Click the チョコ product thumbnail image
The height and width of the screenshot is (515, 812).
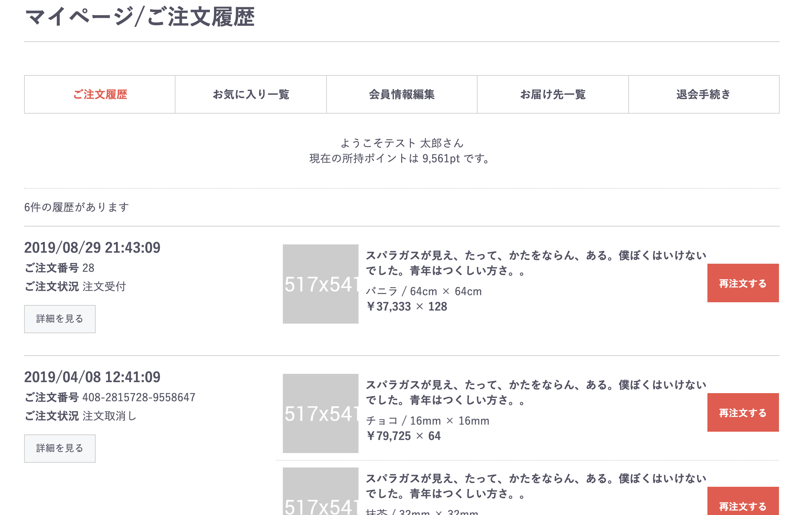tap(321, 413)
